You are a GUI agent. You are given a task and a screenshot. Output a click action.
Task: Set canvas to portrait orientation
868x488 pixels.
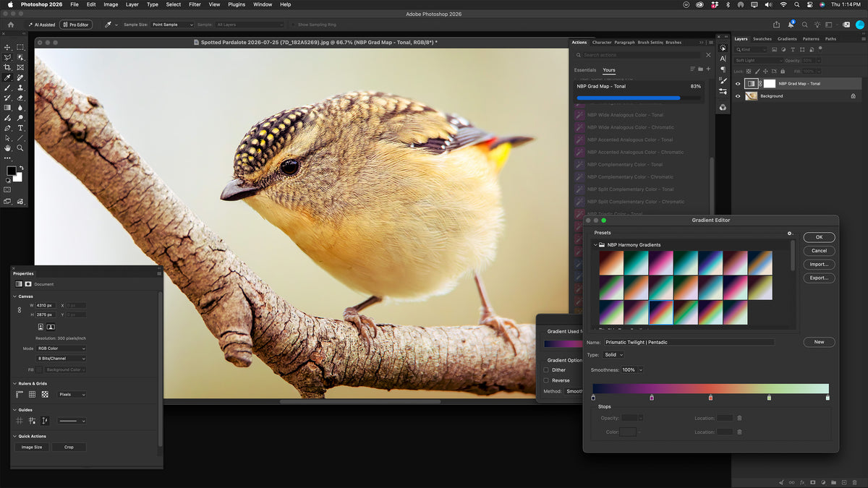point(41,327)
